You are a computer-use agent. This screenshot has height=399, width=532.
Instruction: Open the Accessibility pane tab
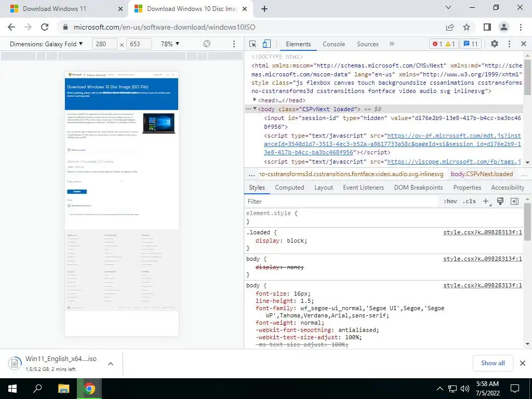(508, 187)
